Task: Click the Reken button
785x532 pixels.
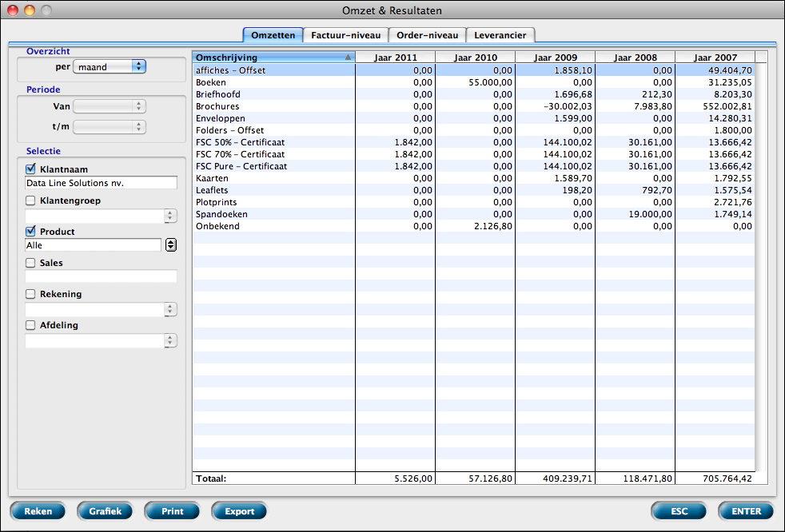Action: pos(38,511)
